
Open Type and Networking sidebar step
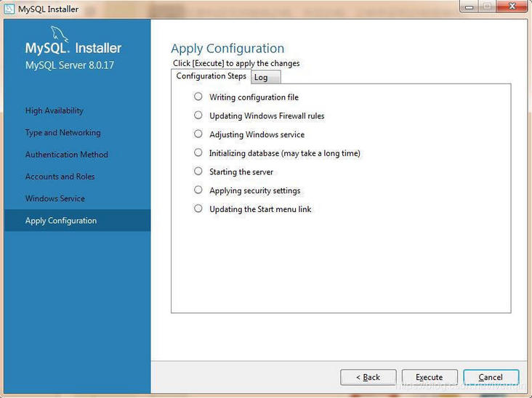(63, 133)
